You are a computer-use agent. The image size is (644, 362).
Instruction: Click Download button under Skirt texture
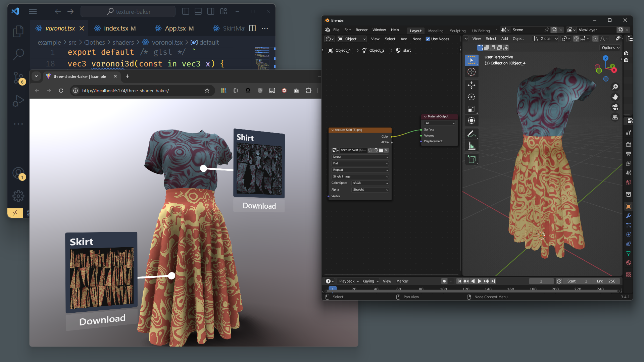pyautogui.click(x=102, y=320)
